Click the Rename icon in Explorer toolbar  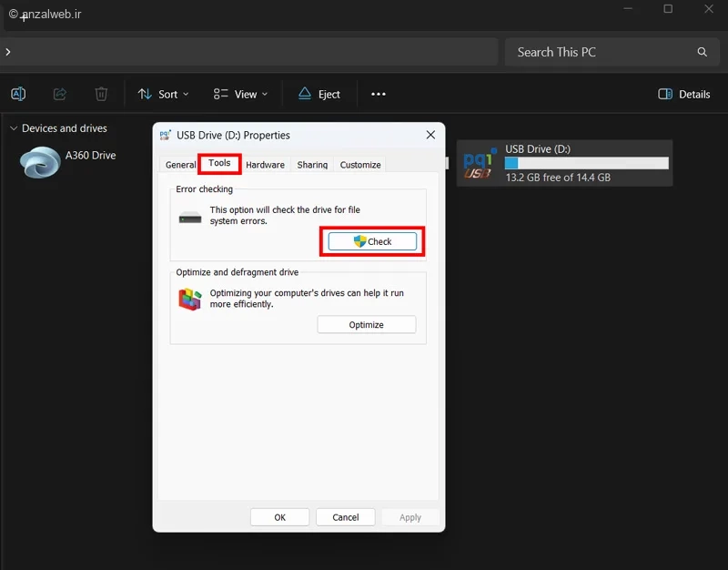(18, 94)
